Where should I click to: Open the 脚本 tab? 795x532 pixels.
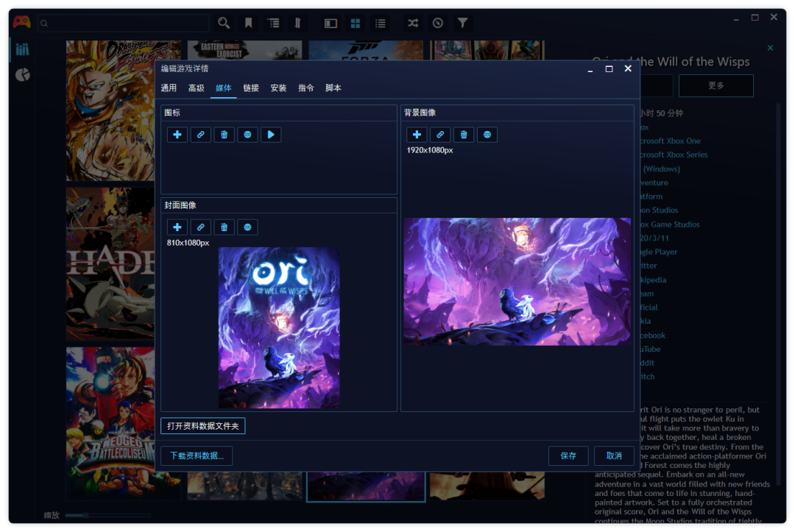pos(333,88)
